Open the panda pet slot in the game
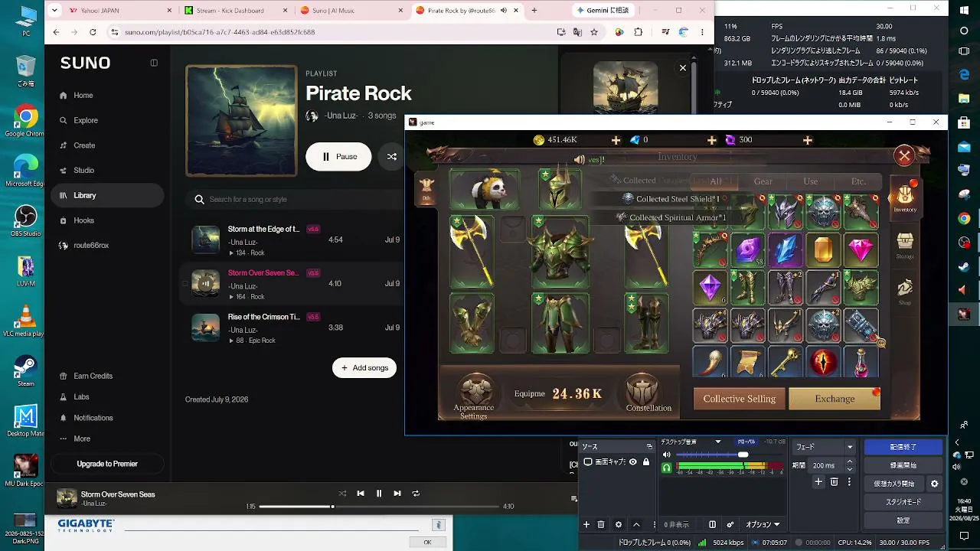This screenshot has height=551, width=980. point(484,189)
